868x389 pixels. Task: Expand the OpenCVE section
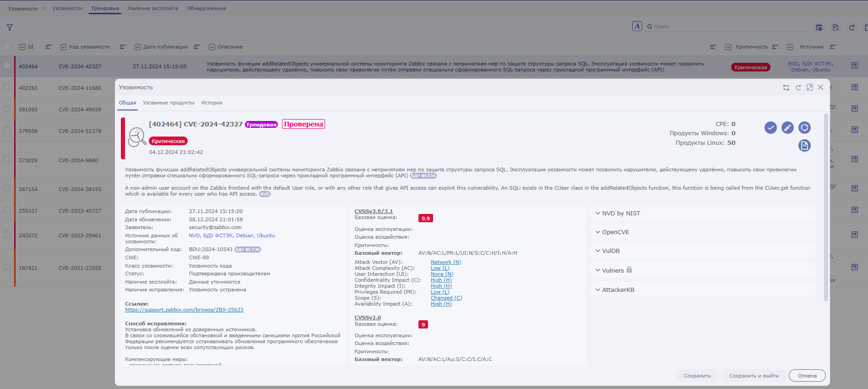coord(703,232)
